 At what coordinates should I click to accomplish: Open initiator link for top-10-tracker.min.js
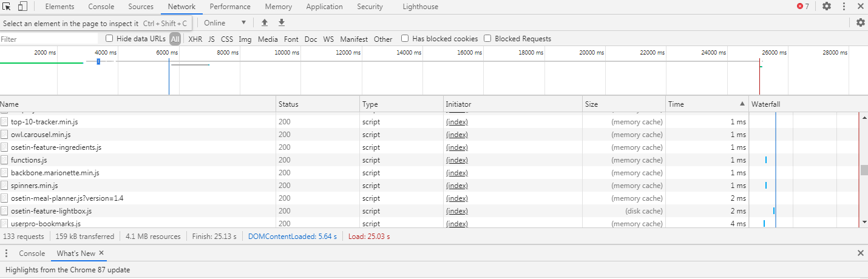tap(457, 122)
